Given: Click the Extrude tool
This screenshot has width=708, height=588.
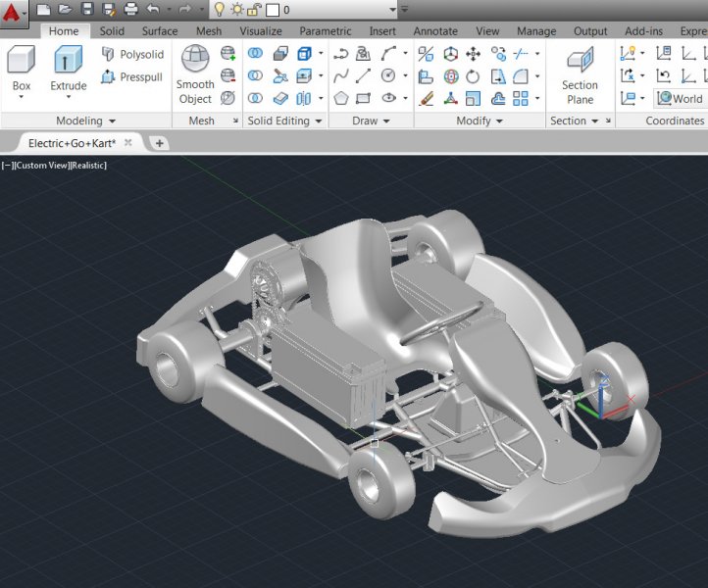Looking at the screenshot, I should click(x=69, y=68).
